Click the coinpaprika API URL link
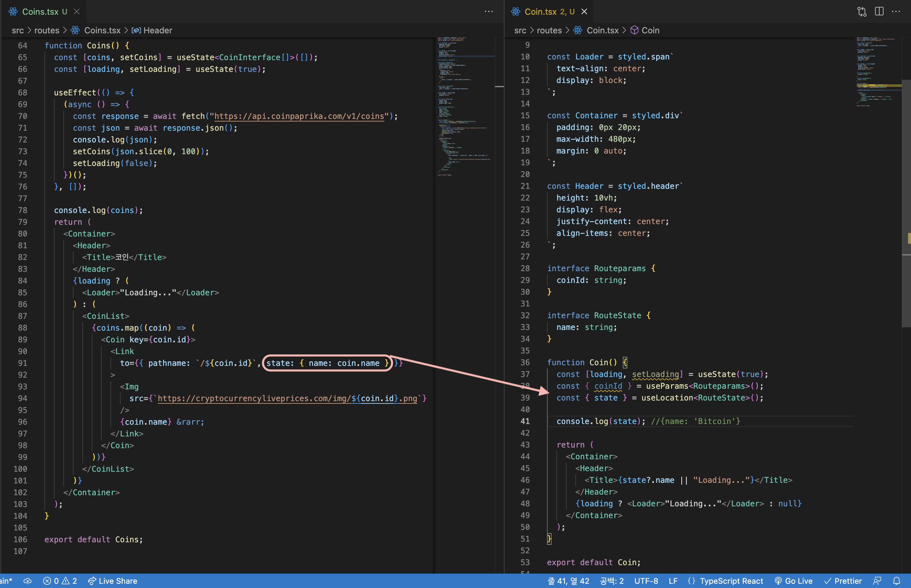Screen dimensions: 911x588 (299, 116)
